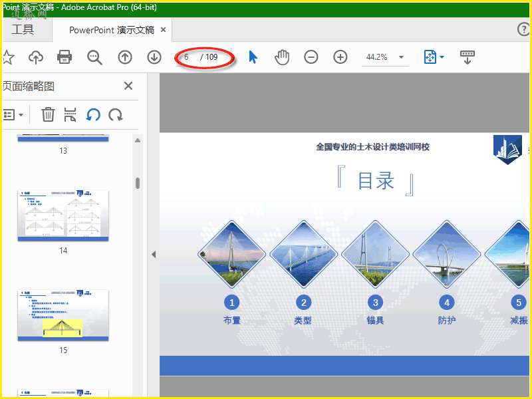Image resolution: width=532 pixels, height=399 pixels.
Task: Rotate pages clockwise
Action: point(116,114)
